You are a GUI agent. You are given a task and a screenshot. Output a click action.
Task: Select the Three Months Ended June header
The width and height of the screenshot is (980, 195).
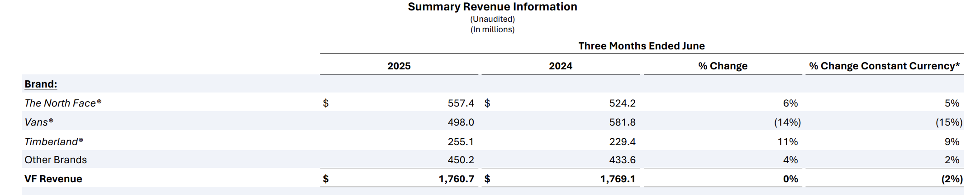point(642,46)
